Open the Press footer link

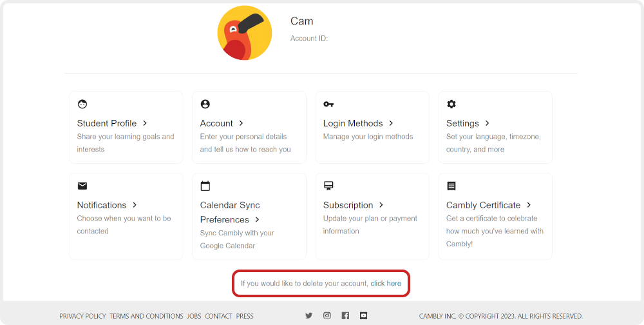click(245, 317)
